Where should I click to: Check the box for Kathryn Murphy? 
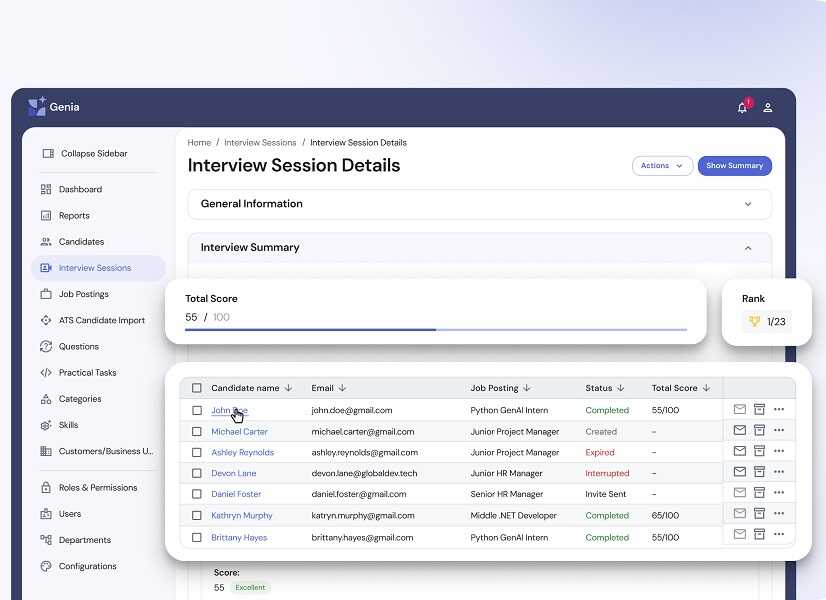(197, 516)
